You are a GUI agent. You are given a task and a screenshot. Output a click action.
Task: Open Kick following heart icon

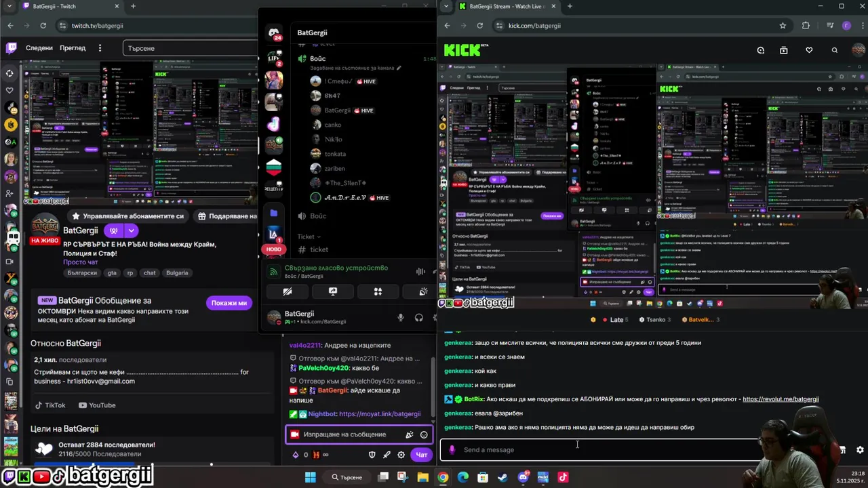click(x=809, y=50)
